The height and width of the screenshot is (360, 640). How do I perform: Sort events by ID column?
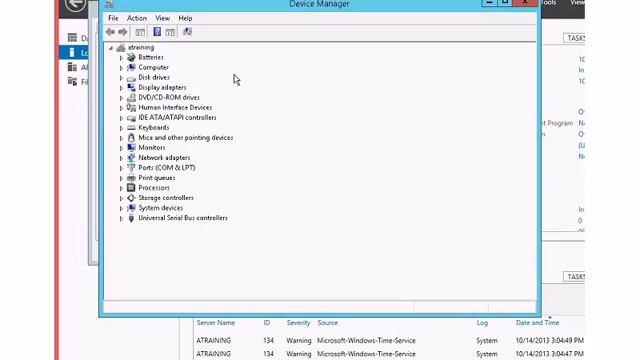(x=267, y=323)
